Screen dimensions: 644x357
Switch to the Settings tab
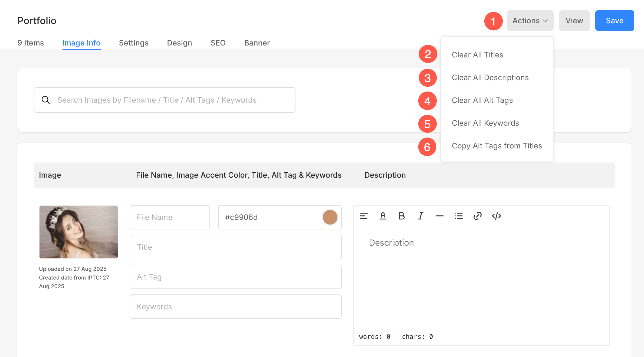tap(134, 43)
